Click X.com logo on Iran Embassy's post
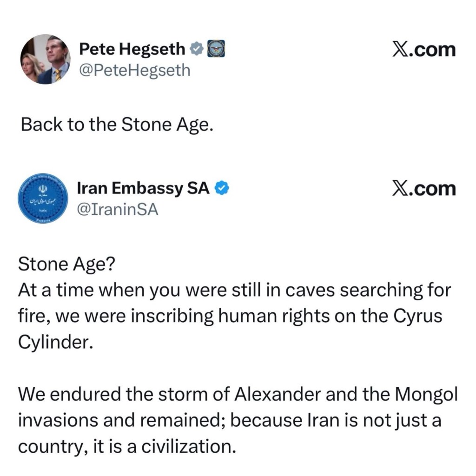 click(423, 189)
